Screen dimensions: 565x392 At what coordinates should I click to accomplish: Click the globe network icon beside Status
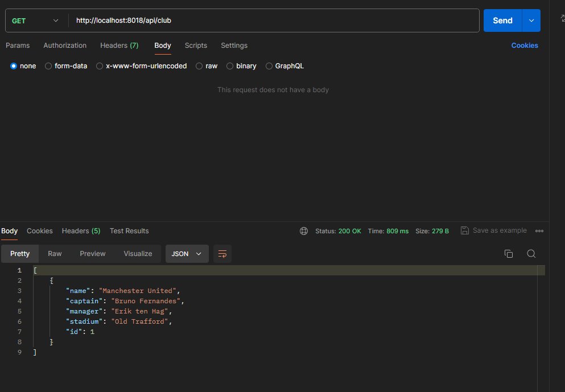(x=304, y=231)
